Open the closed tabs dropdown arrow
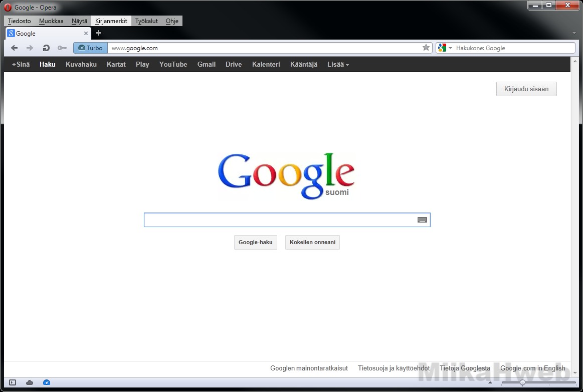583x392 pixels. pos(574,33)
